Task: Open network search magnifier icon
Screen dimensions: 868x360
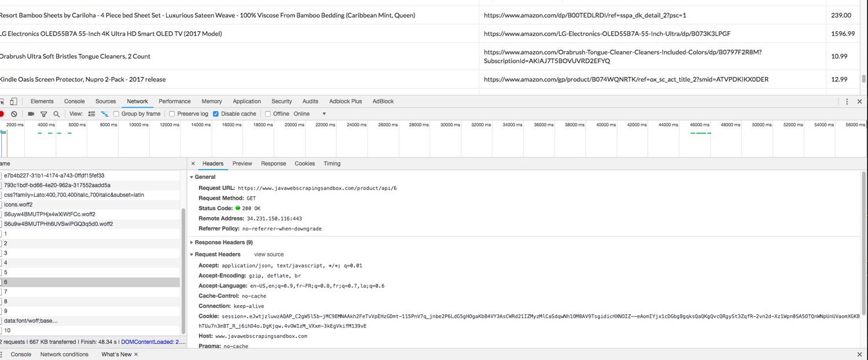Action: point(56,114)
